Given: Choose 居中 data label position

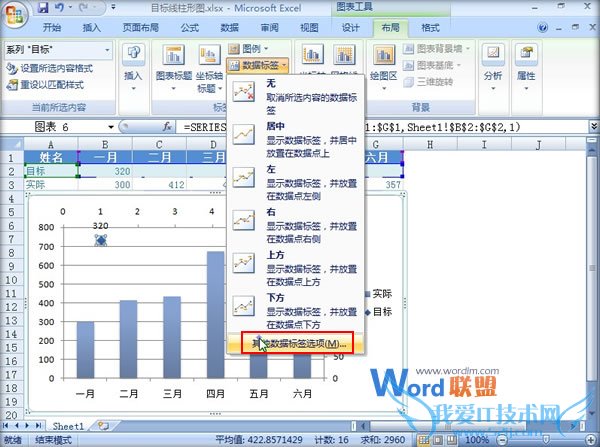Looking at the screenshot, I should 295,139.
